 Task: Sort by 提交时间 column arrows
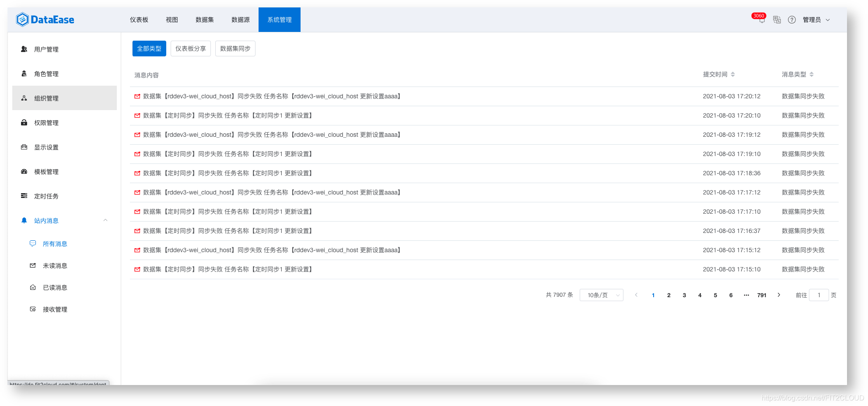[x=733, y=74]
